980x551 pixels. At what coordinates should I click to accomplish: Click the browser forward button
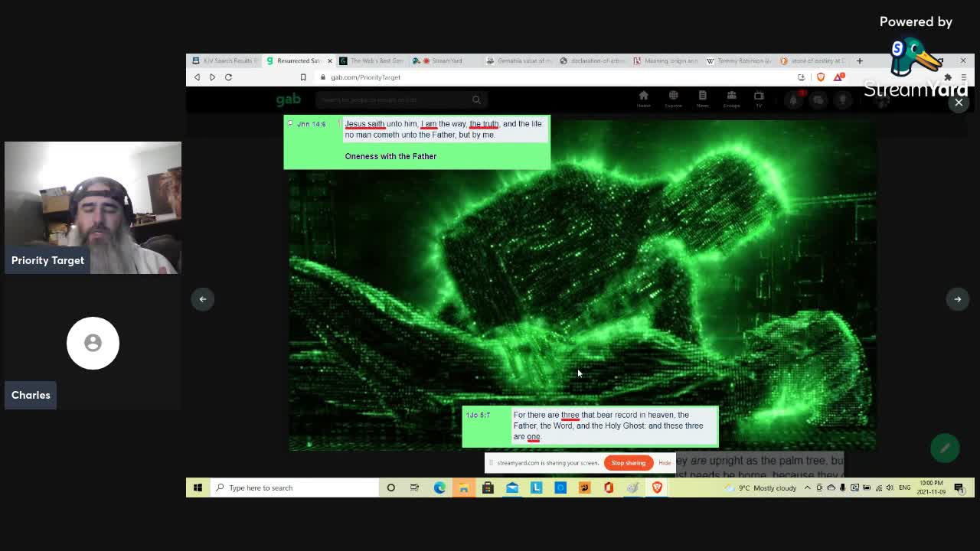[x=212, y=77]
